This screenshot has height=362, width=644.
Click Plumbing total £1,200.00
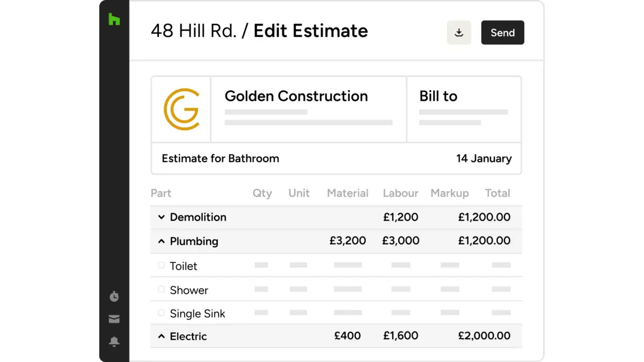click(x=484, y=241)
